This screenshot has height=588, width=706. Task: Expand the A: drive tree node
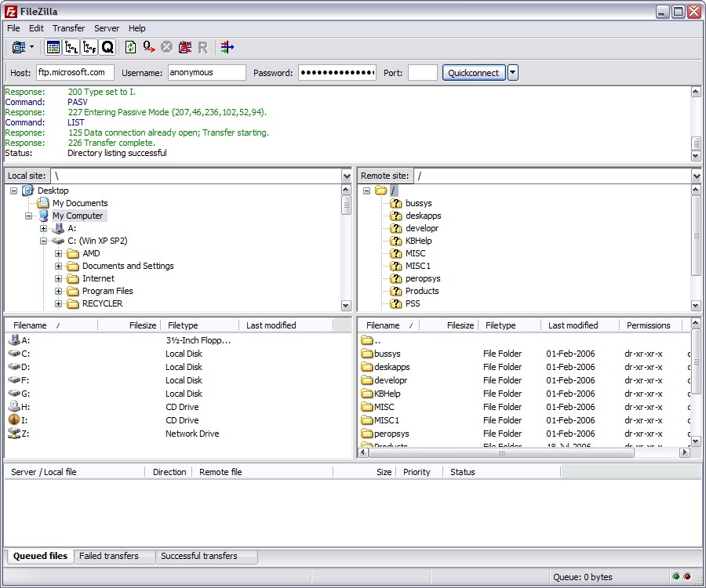point(44,229)
